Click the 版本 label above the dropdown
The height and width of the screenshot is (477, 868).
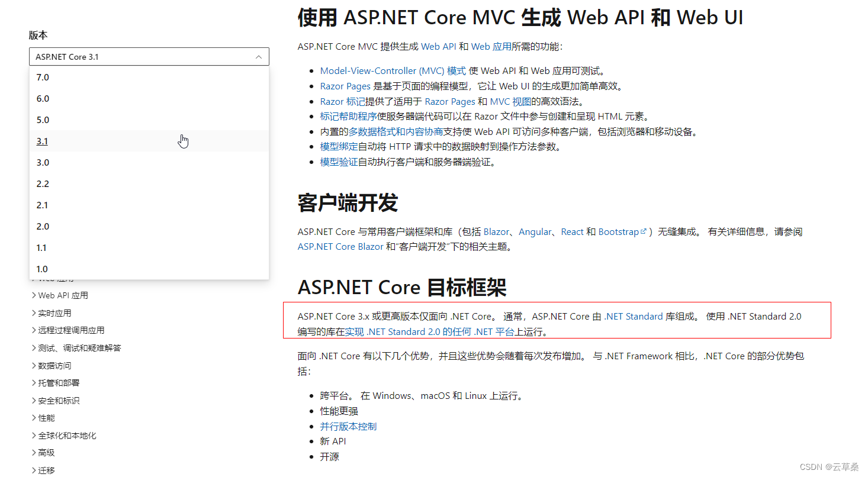pyautogui.click(x=38, y=35)
